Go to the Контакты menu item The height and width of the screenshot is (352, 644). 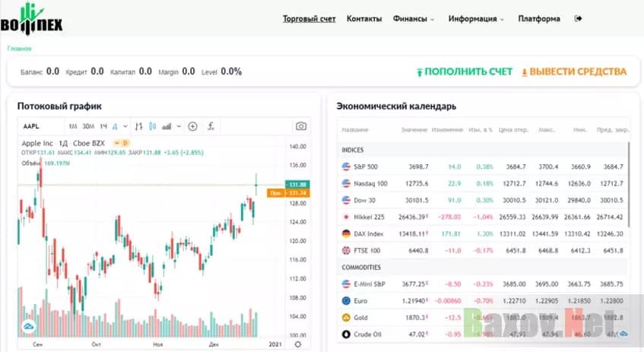(363, 19)
